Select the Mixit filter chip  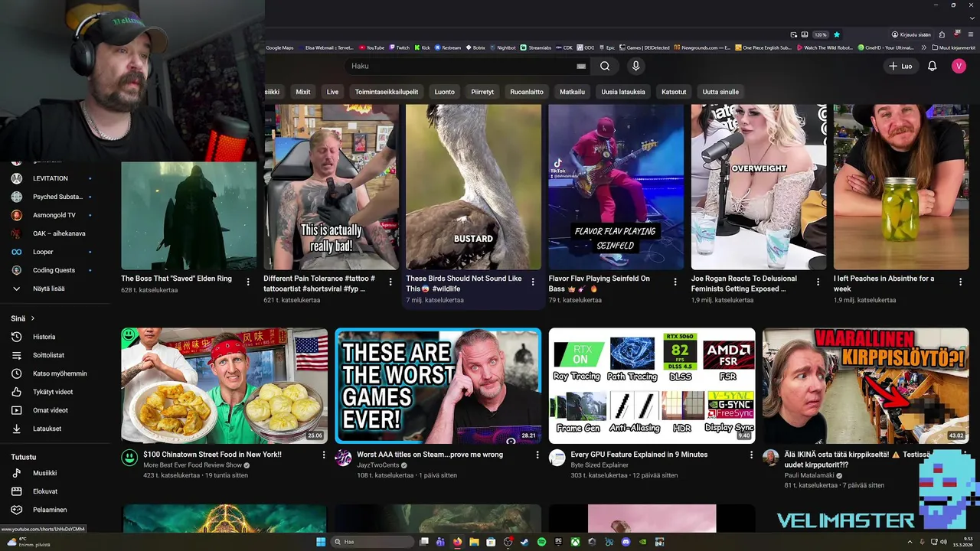[303, 92]
